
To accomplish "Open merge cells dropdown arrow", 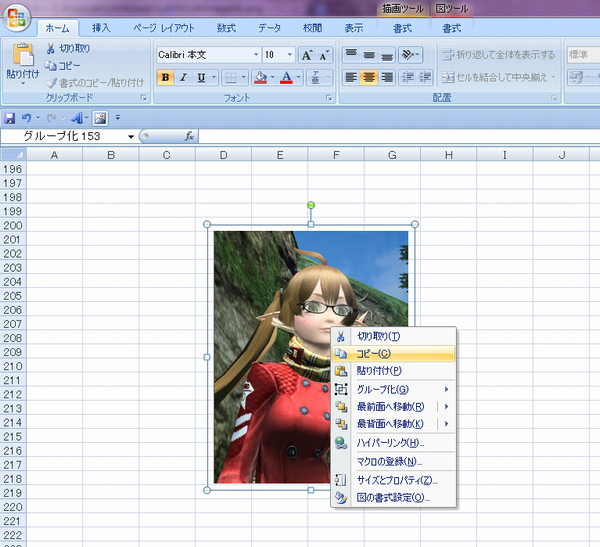I will click(x=553, y=78).
